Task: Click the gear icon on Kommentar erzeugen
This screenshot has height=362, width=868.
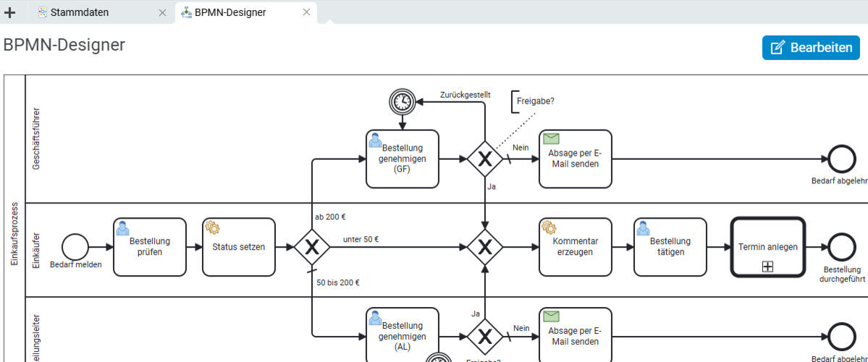Action: coord(549,227)
